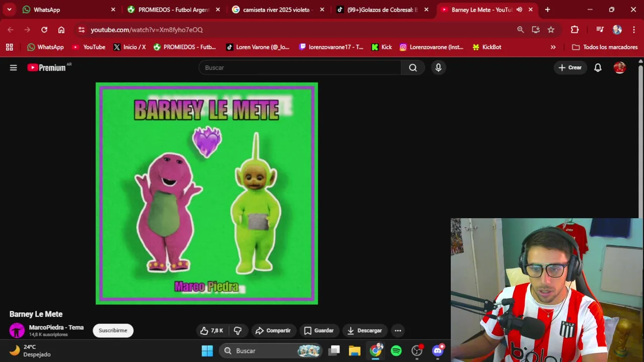Subscribe with the Suscribirme button
This screenshot has width=644, height=362.
point(113,330)
